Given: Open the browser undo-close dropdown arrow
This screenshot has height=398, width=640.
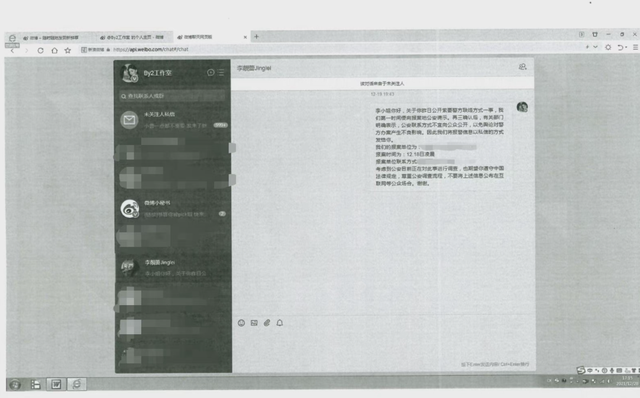Looking at the screenshot, I should tap(626, 48).
